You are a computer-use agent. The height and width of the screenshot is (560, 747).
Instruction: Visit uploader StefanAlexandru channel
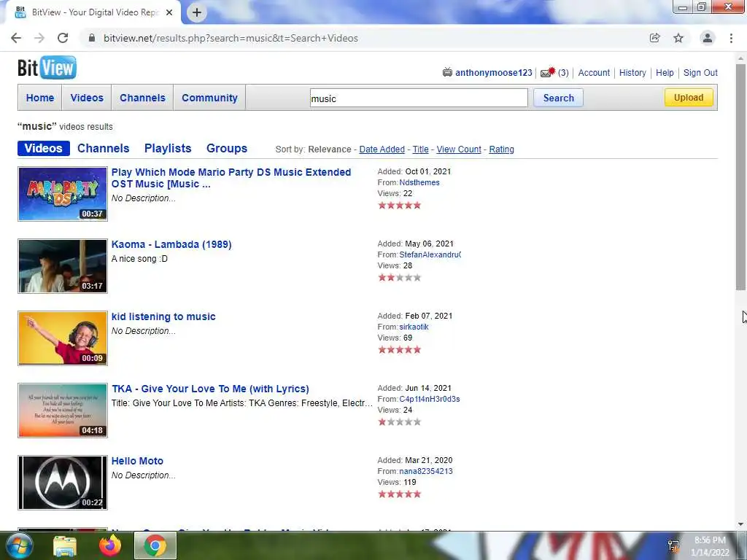click(430, 254)
